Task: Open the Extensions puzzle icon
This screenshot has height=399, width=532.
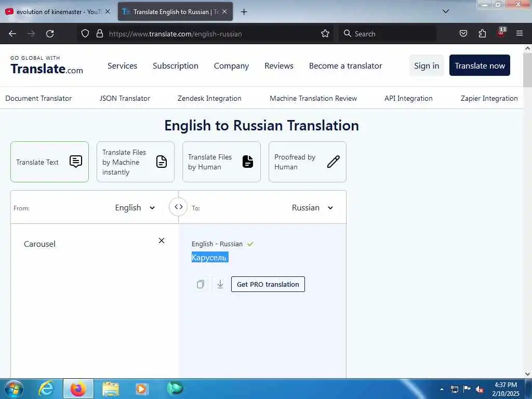Action: (x=482, y=33)
